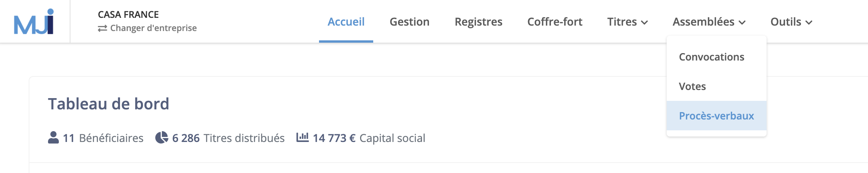
Task: Click the MJi logo
Action: pos(34,22)
